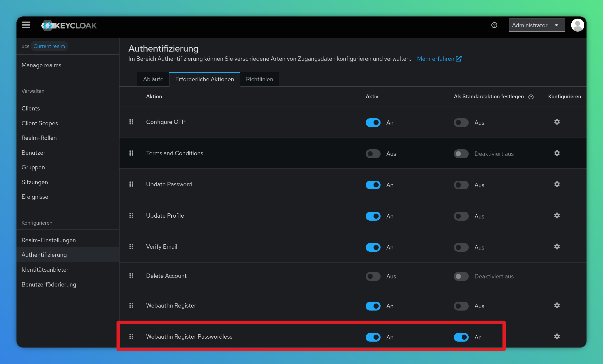The height and width of the screenshot is (364, 603).
Task: Switch to the Abläufe tab
Action: coord(153,79)
